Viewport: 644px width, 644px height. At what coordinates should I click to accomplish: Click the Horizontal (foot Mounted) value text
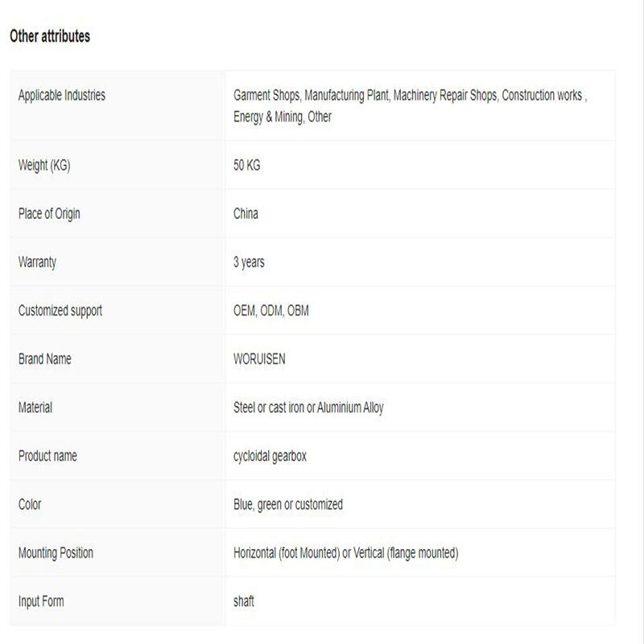(x=345, y=553)
